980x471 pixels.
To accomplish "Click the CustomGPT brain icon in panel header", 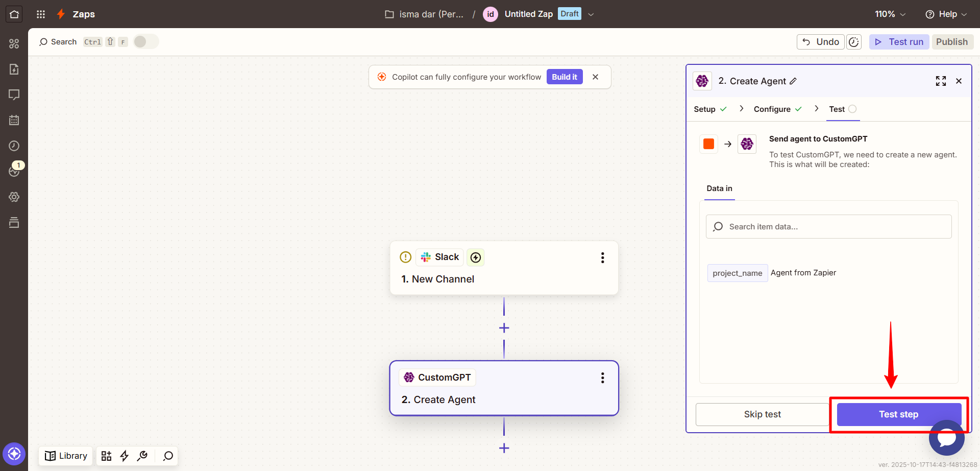I will click(x=702, y=81).
